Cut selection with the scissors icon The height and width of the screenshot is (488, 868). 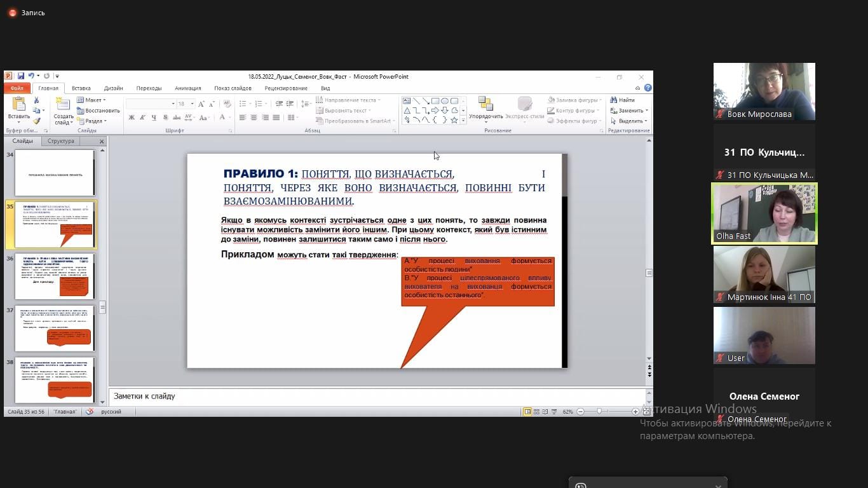36,100
